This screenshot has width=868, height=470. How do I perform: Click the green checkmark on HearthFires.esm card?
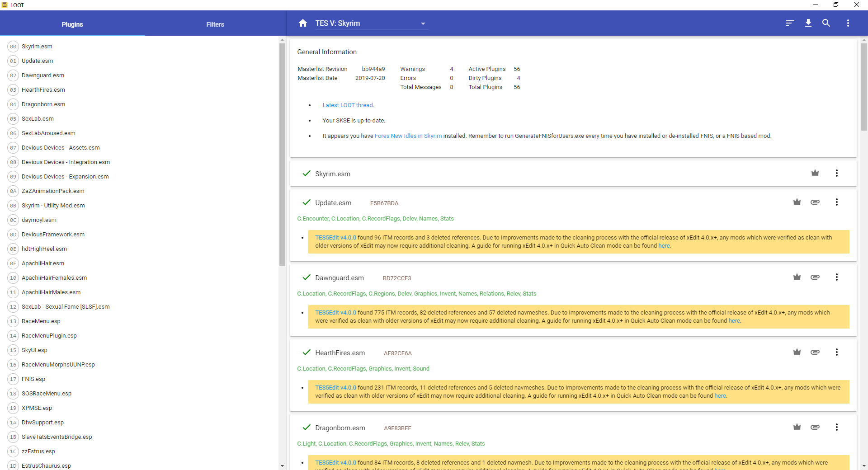(307, 352)
